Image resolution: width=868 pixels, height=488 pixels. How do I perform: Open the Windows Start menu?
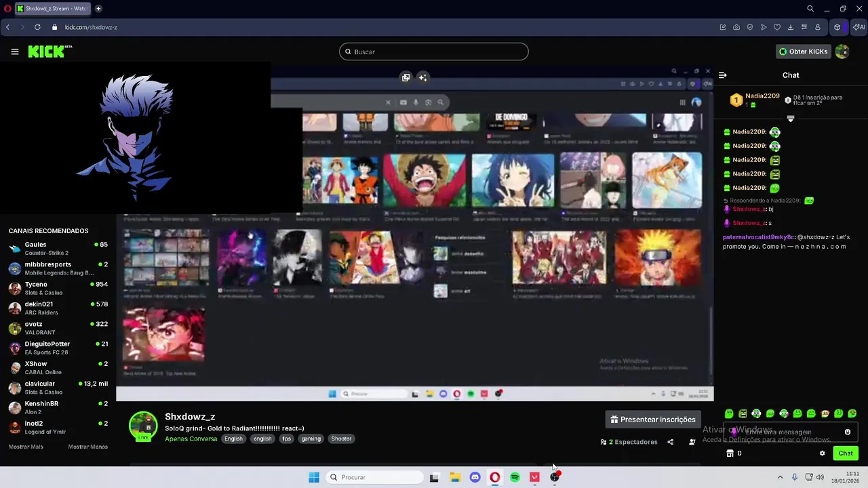tap(314, 477)
